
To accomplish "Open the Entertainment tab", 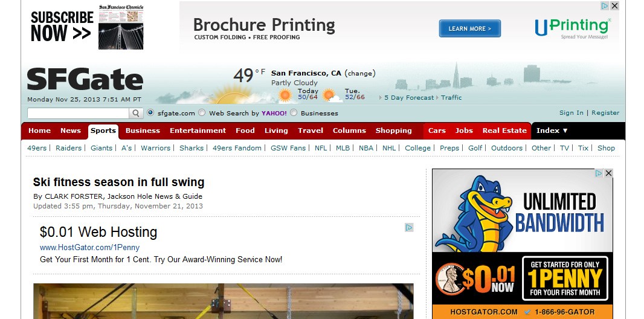I will click(198, 130).
